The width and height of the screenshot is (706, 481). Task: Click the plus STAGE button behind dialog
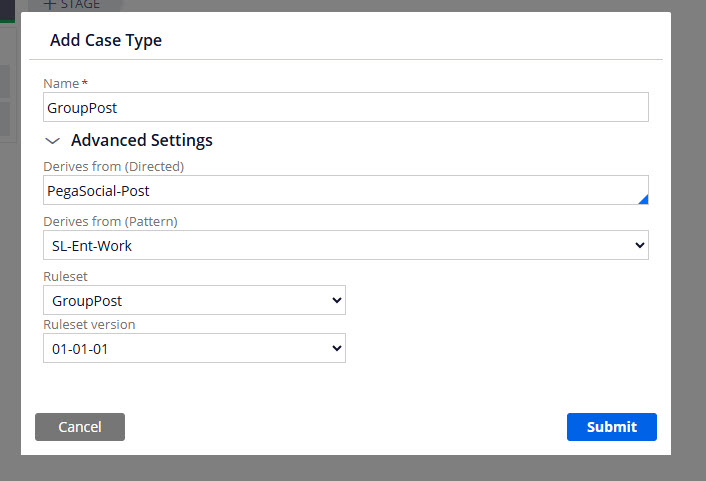72,5
